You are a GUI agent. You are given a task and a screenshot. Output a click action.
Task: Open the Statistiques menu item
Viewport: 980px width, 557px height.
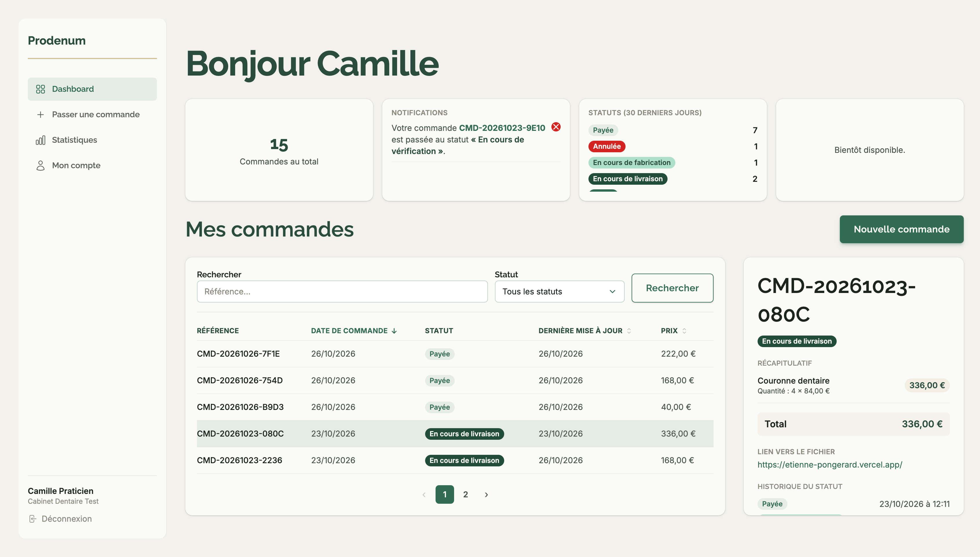(x=92, y=140)
